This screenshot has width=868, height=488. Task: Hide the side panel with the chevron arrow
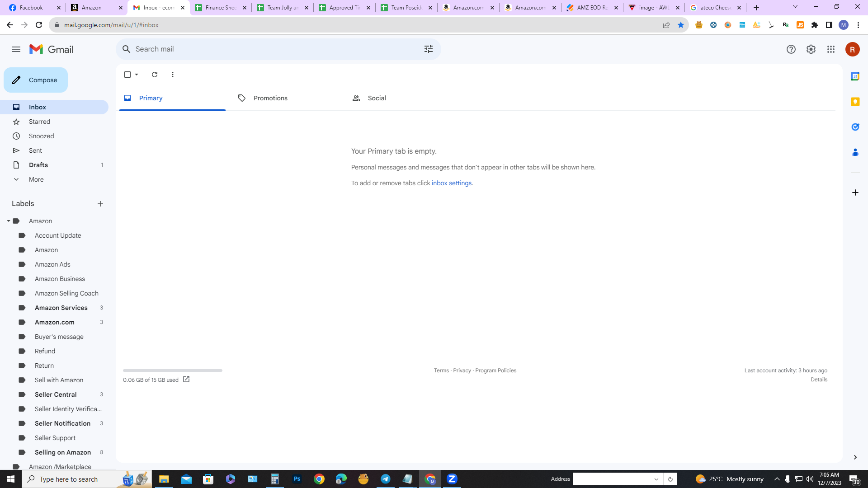[x=855, y=457]
